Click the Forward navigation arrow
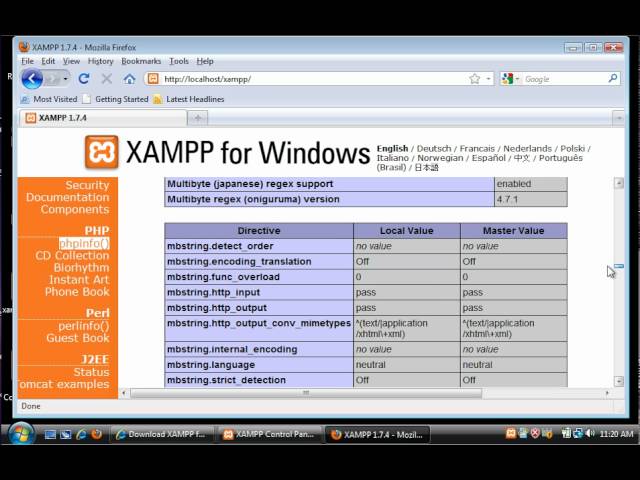Viewport: 640px width, 480px height. click(x=52, y=79)
